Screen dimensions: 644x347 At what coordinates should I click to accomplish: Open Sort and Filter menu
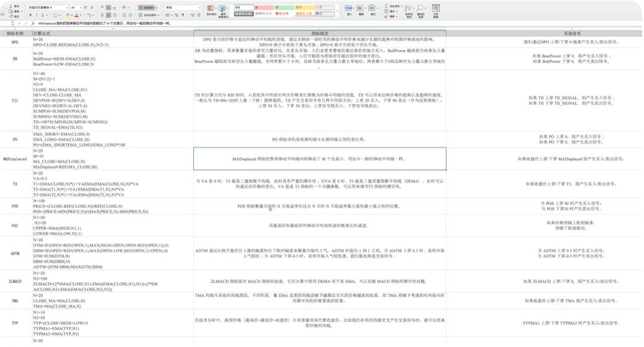[x=409, y=11]
